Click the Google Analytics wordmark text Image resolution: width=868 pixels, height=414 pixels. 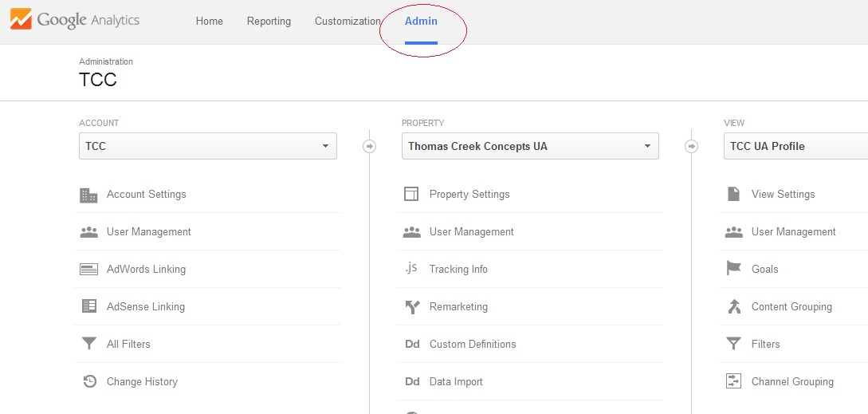[88, 21]
